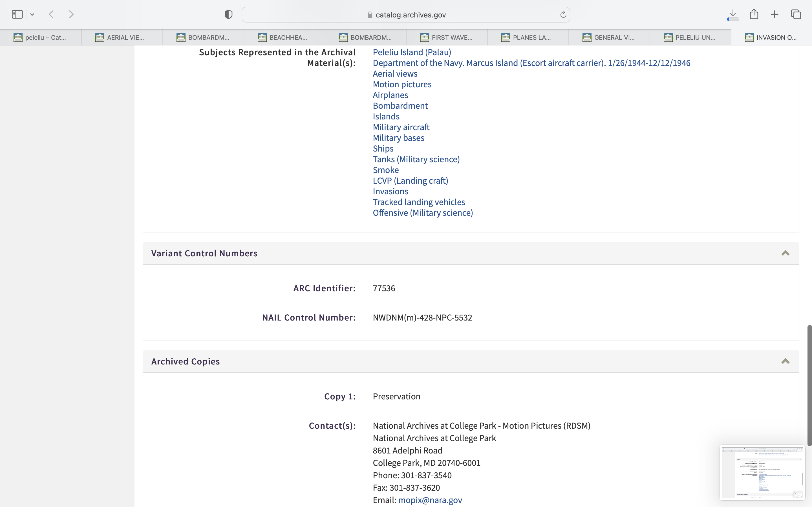
Task: Add a new tab with plus icon
Action: tap(775, 14)
